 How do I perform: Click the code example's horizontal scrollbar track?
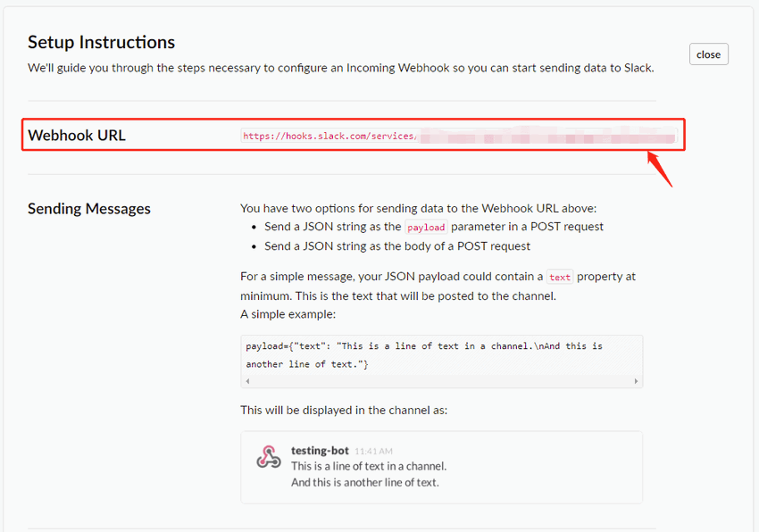pyautogui.click(x=441, y=381)
